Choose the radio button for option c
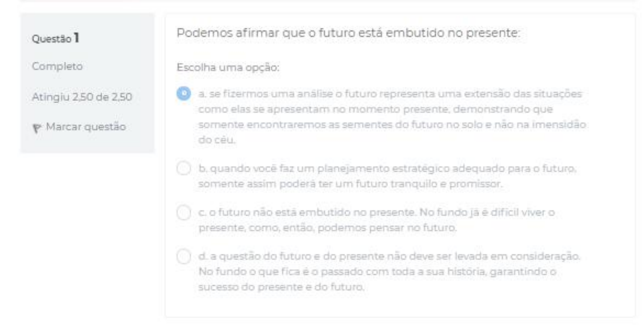Screen dimensions: 644x327 pyautogui.click(x=183, y=213)
